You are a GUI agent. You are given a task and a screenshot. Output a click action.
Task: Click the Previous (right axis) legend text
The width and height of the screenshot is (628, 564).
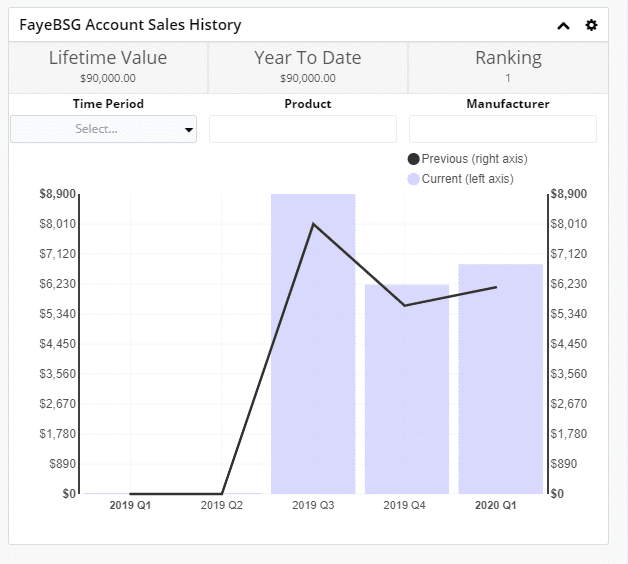474,159
